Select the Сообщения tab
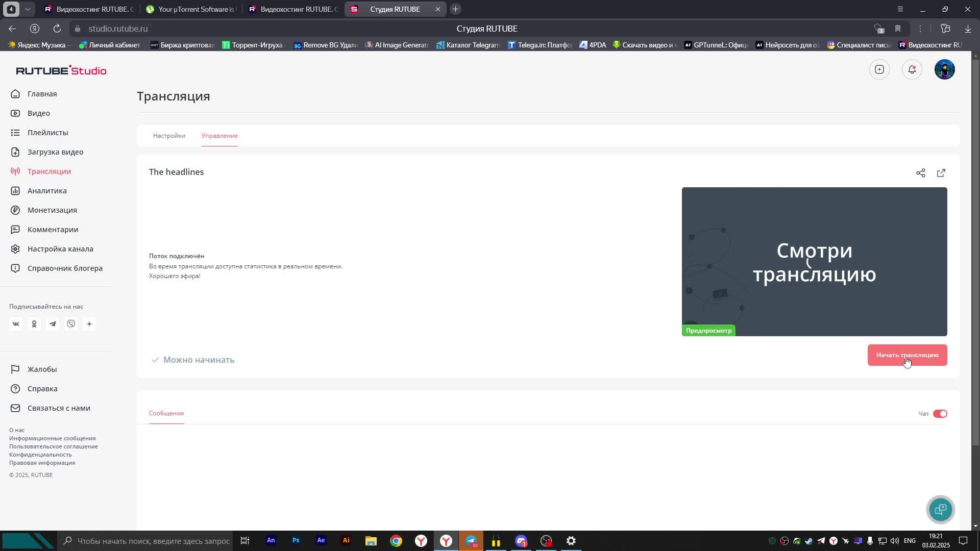The height and width of the screenshot is (551, 980). pyautogui.click(x=166, y=413)
